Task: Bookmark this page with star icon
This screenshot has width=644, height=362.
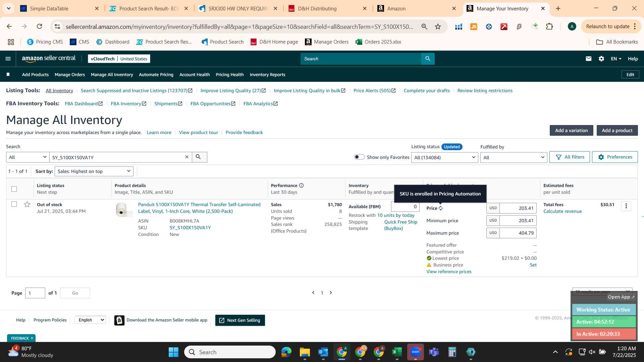Action: (x=438, y=26)
